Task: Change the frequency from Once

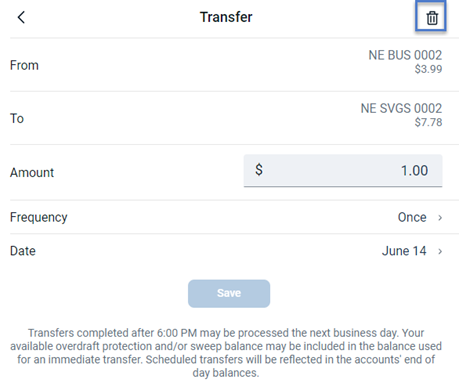Action: click(x=412, y=217)
